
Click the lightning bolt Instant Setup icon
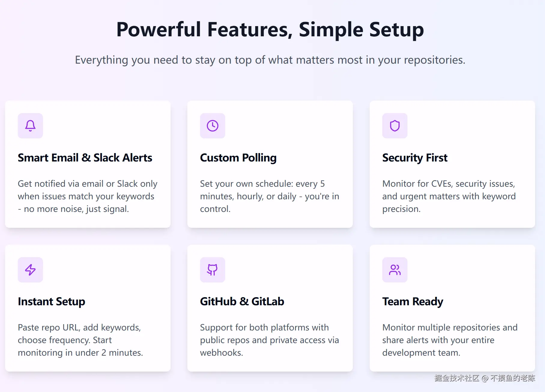point(30,270)
